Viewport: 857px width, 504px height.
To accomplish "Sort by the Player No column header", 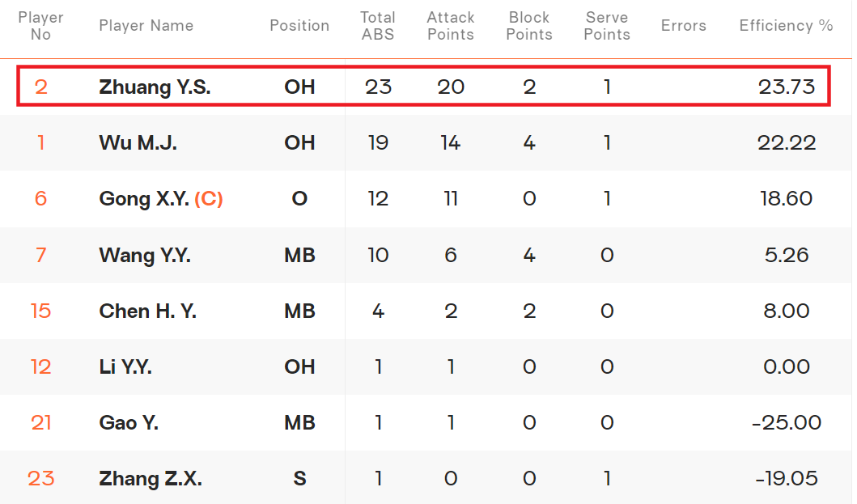I will (40, 26).
